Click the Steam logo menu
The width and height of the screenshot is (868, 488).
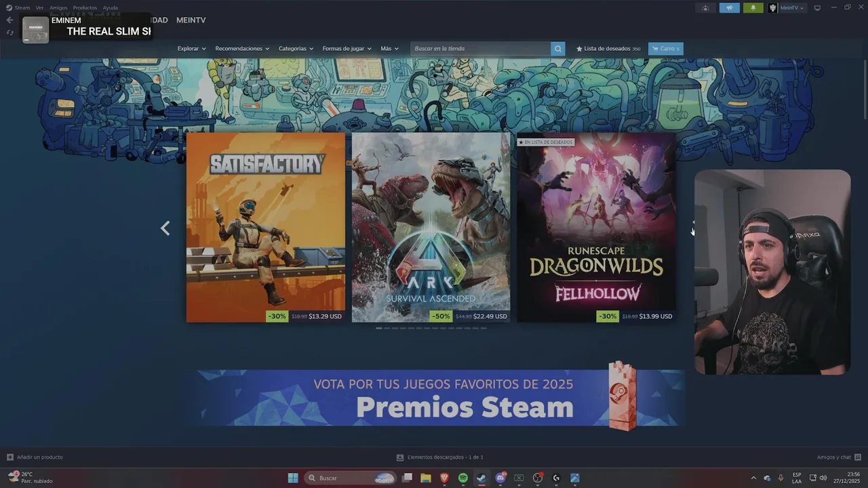9,7
